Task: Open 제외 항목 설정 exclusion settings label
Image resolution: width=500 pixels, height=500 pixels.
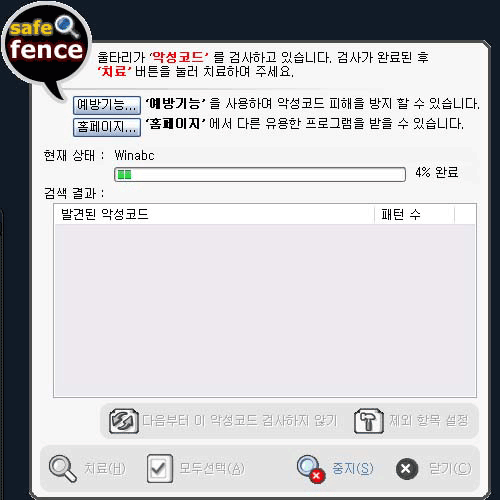Action: pos(429,421)
